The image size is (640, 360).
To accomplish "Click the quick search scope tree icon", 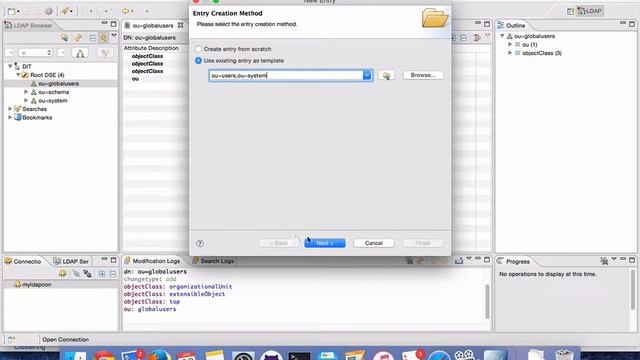I will point(80,53).
